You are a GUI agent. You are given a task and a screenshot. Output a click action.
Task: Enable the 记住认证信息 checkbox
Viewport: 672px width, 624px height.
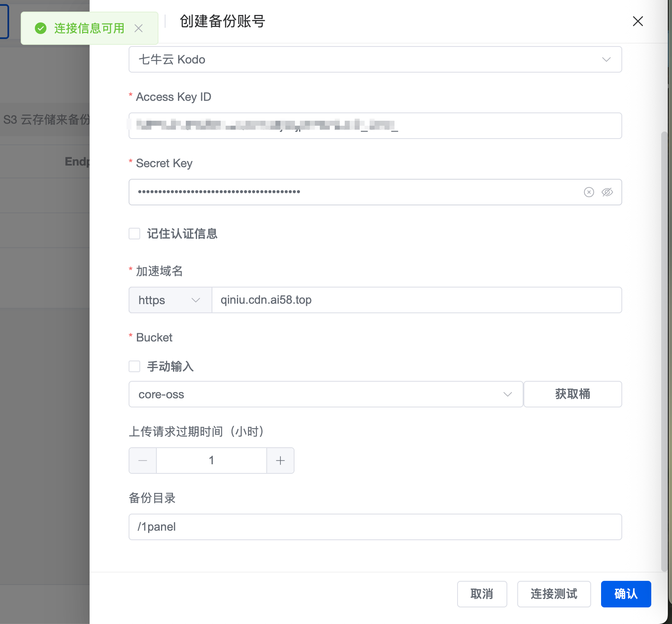point(134,234)
